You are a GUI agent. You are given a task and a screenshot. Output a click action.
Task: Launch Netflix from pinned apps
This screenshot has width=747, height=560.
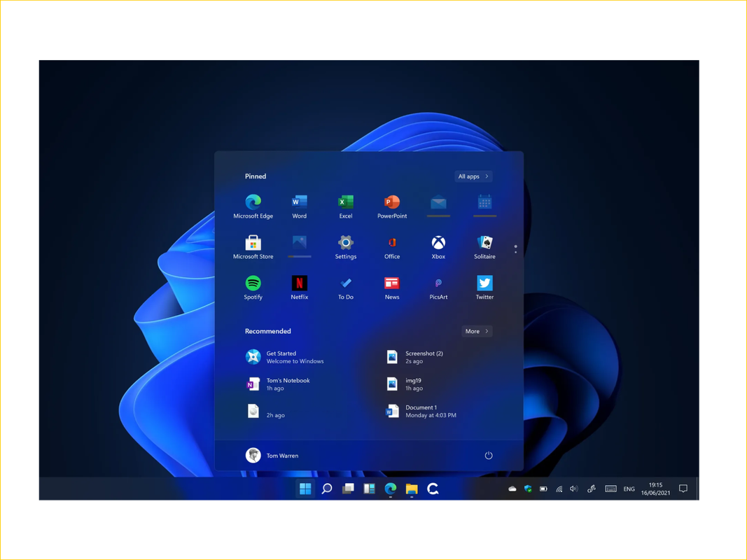click(299, 287)
